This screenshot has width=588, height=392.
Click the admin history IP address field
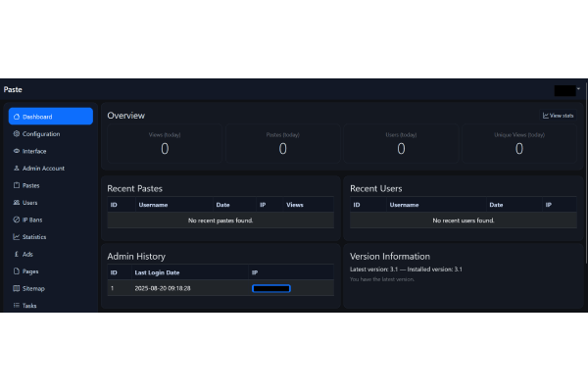pos(270,288)
